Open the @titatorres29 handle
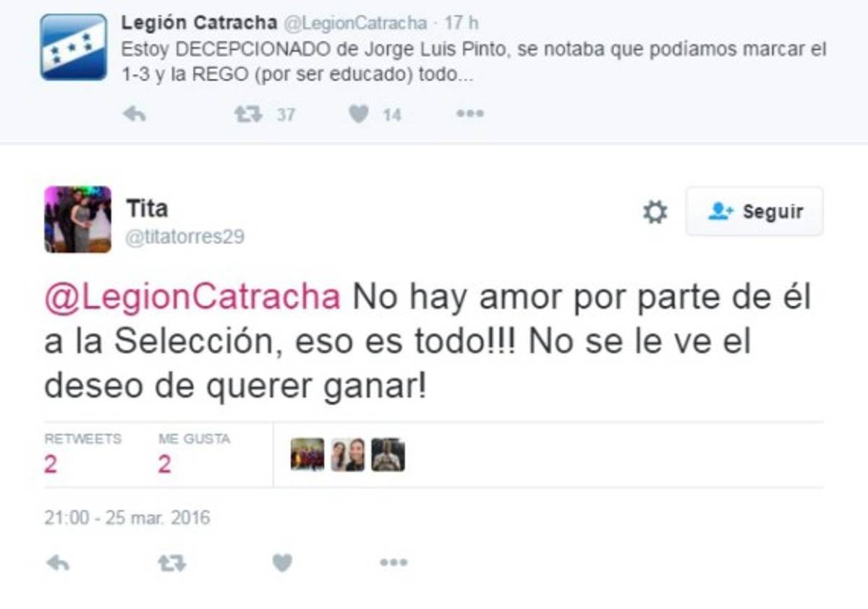Screen dimensions: 868x609 pyautogui.click(x=185, y=237)
